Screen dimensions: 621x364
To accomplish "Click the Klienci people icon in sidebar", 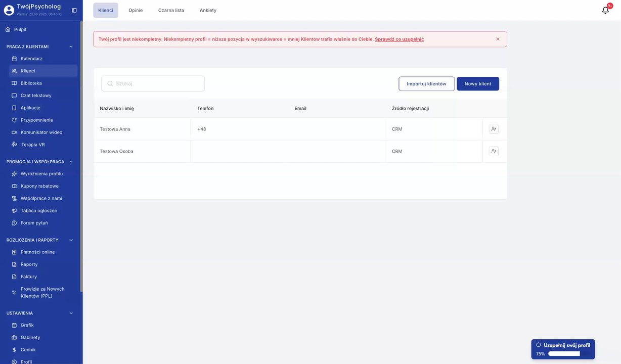I will (14, 71).
